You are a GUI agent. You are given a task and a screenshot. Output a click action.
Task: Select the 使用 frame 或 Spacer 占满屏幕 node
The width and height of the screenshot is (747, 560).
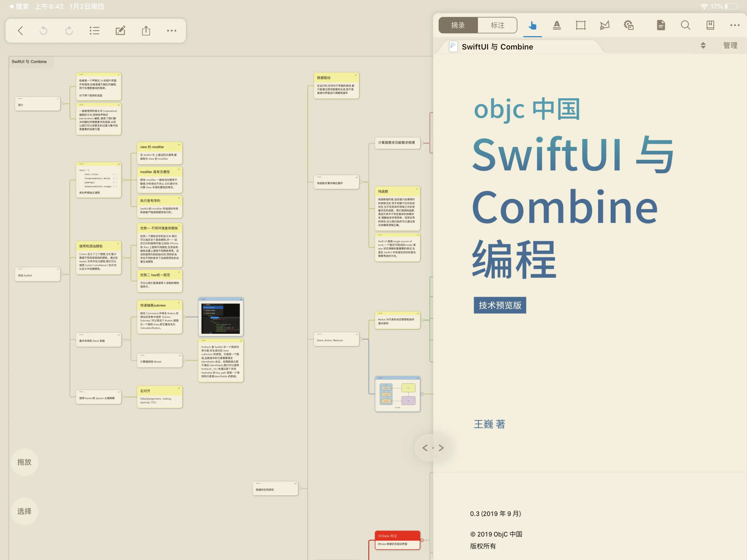point(99,397)
